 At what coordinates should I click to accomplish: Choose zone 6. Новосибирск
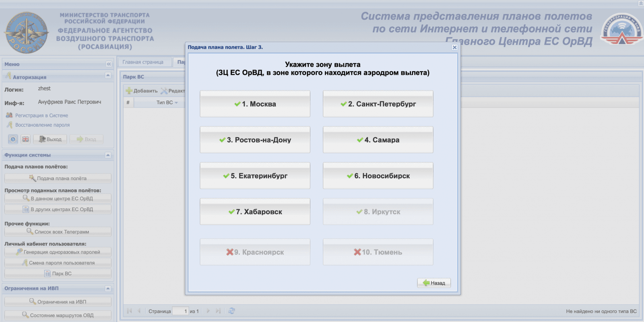pos(378,176)
